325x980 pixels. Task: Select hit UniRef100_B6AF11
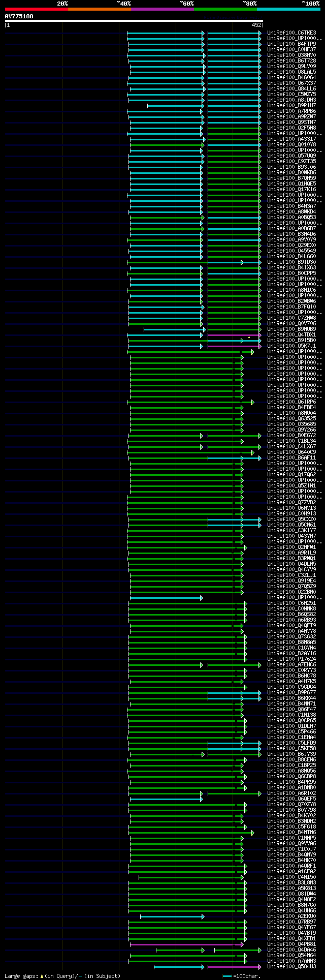coord(291,458)
